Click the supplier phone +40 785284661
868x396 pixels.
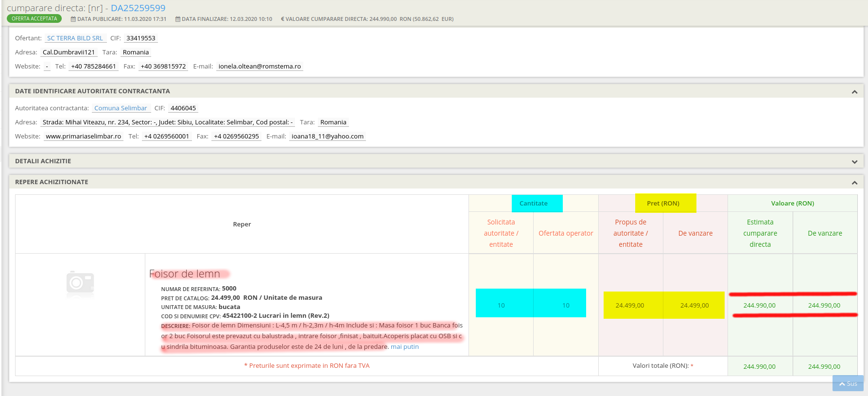pyautogui.click(x=93, y=66)
